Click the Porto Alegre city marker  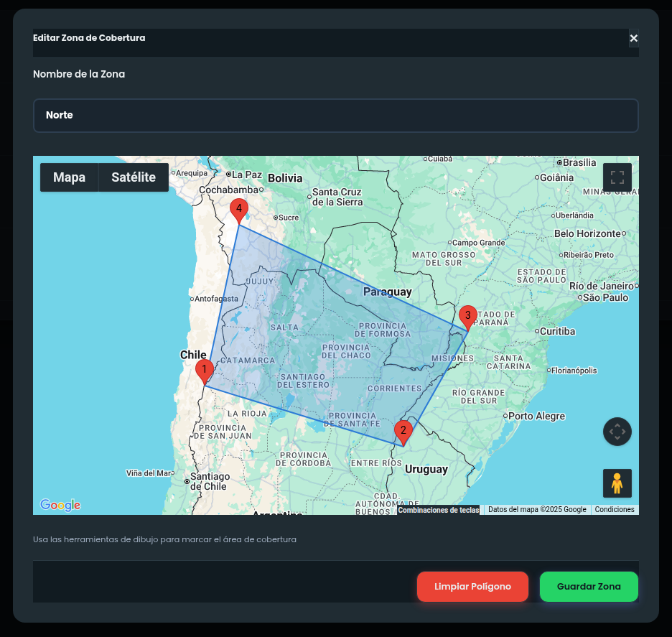click(x=505, y=416)
